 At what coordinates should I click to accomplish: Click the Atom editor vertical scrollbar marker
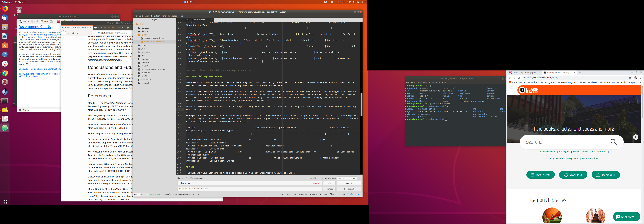click(x=361, y=105)
